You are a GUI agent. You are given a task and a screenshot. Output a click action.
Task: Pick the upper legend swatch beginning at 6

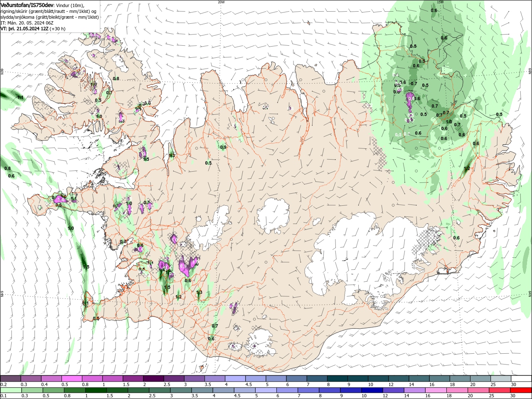click(x=296, y=379)
